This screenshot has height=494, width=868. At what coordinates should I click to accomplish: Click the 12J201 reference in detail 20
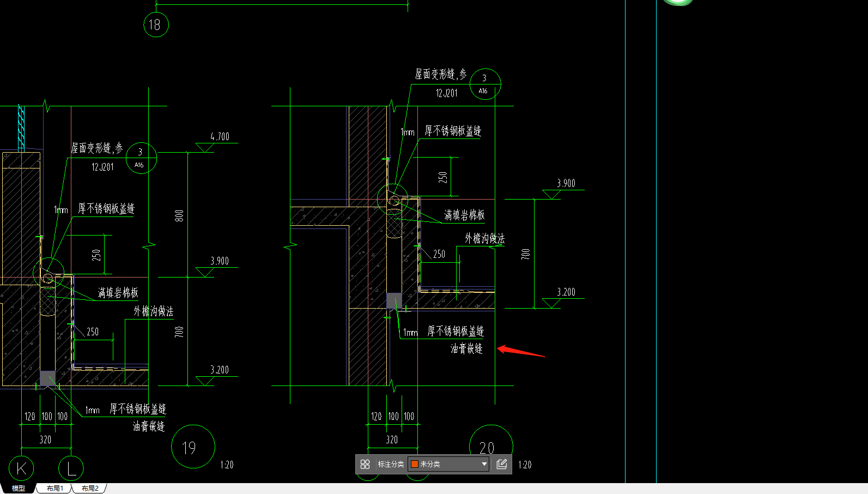447,93
